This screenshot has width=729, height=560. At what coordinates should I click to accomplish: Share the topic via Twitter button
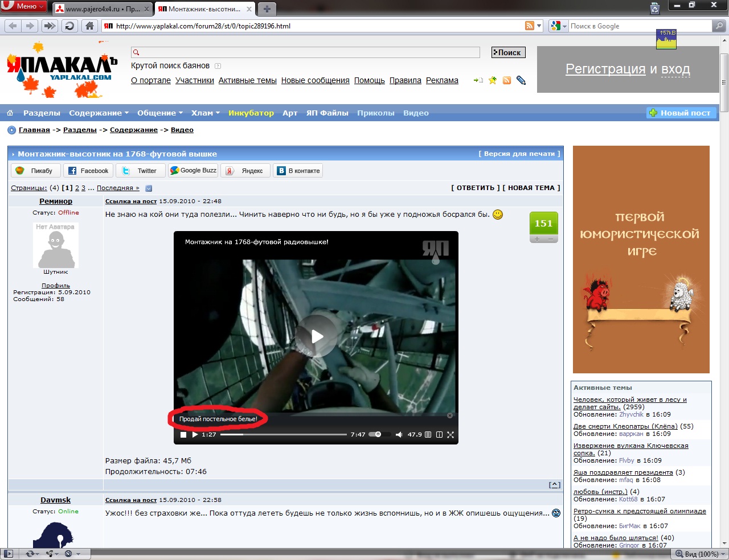point(141,171)
